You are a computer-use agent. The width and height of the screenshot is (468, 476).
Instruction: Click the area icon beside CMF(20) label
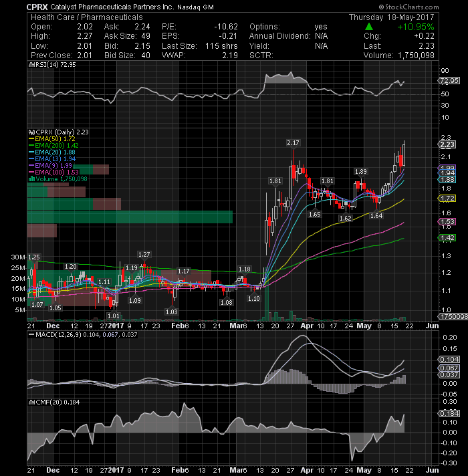[x=31, y=402]
